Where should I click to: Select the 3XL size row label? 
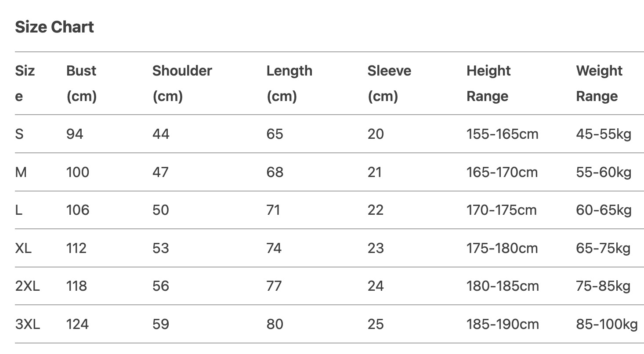pos(27,325)
